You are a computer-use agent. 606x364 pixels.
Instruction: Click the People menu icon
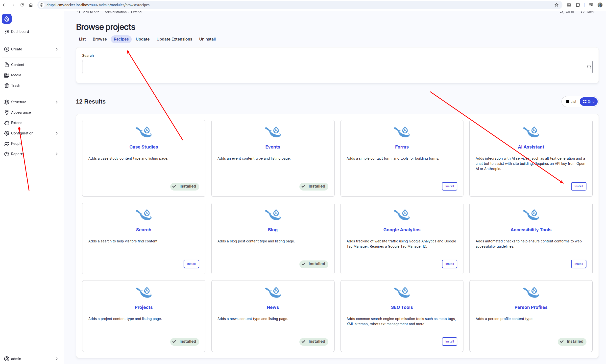coord(6,143)
